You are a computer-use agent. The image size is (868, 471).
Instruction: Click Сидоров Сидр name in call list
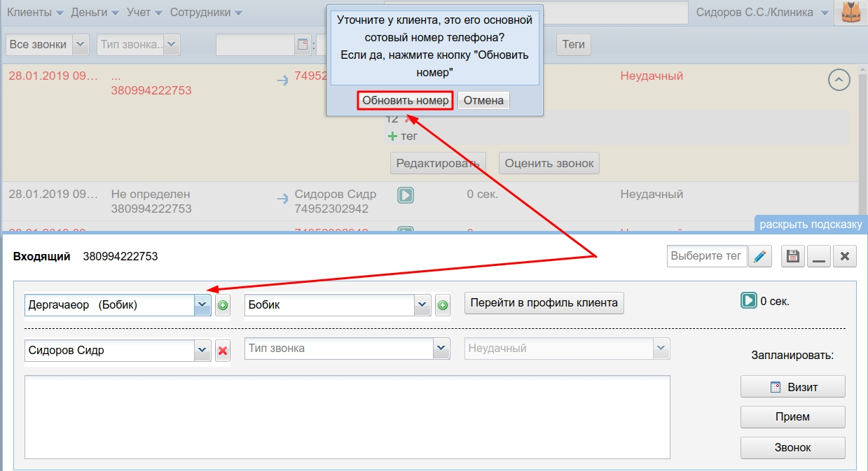click(336, 194)
